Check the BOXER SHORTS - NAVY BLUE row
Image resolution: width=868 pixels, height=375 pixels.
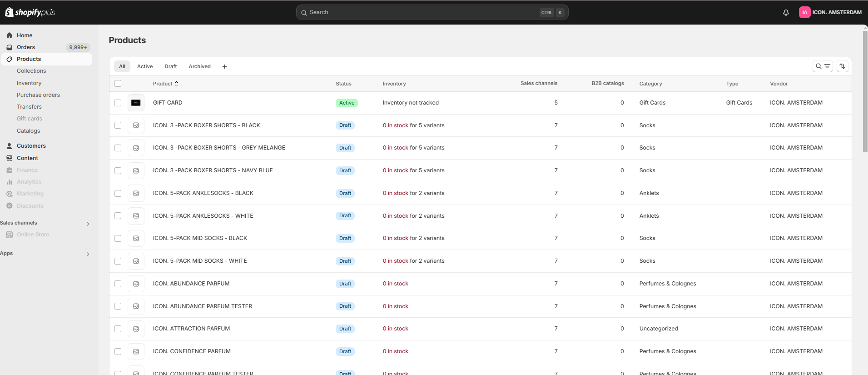(x=118, y=170)
